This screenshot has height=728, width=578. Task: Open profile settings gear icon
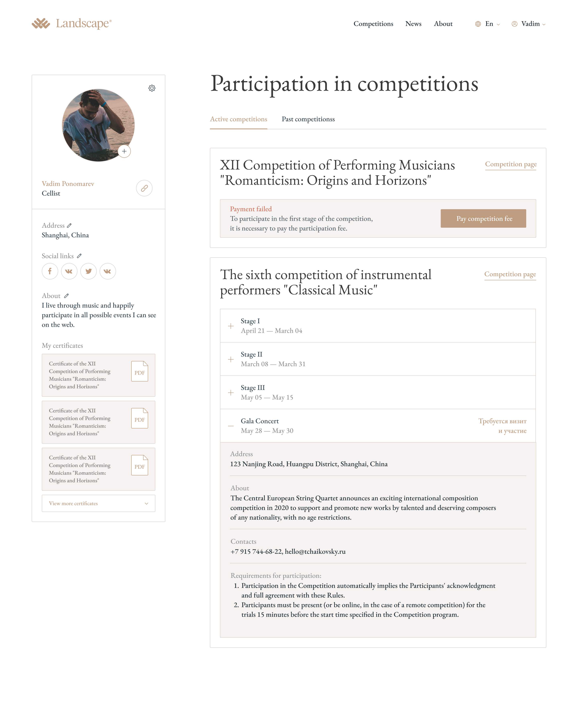pos(152,88)
